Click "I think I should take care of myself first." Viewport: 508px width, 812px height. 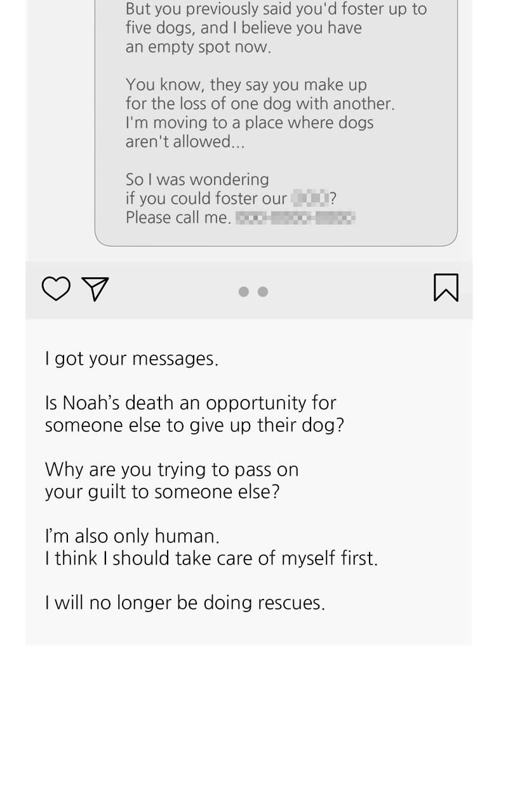[x=211, y=558]
